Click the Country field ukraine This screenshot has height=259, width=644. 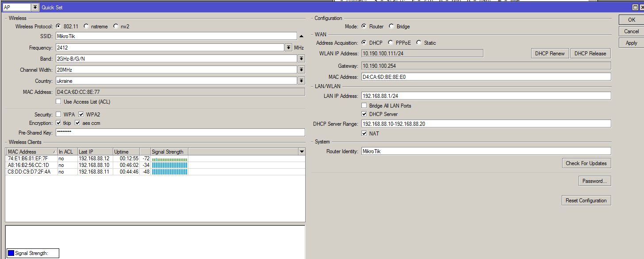(176, 81)
